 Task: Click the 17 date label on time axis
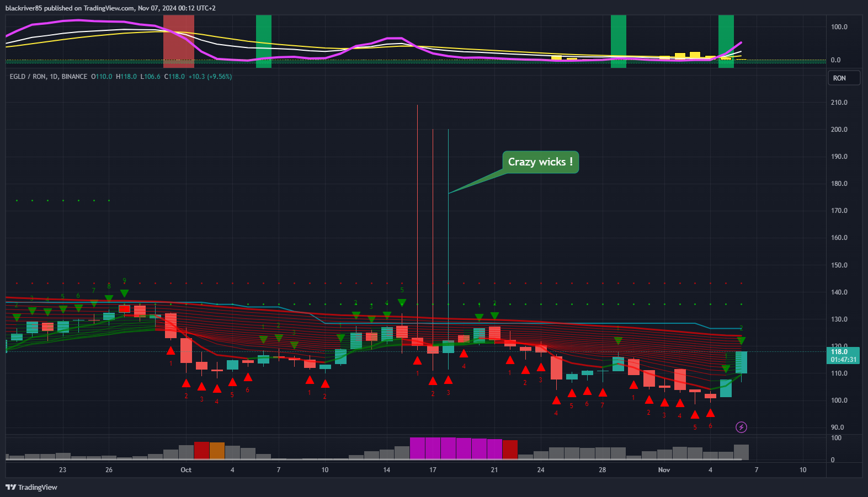click(x=433, y=470)
